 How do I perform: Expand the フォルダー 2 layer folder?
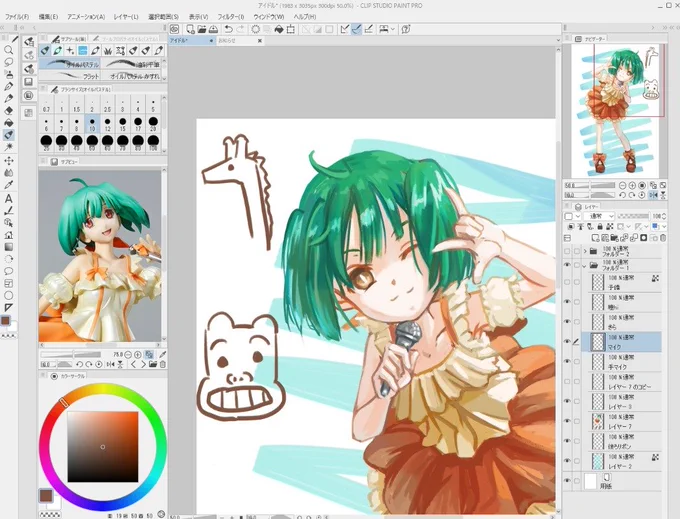click(585, 251)
